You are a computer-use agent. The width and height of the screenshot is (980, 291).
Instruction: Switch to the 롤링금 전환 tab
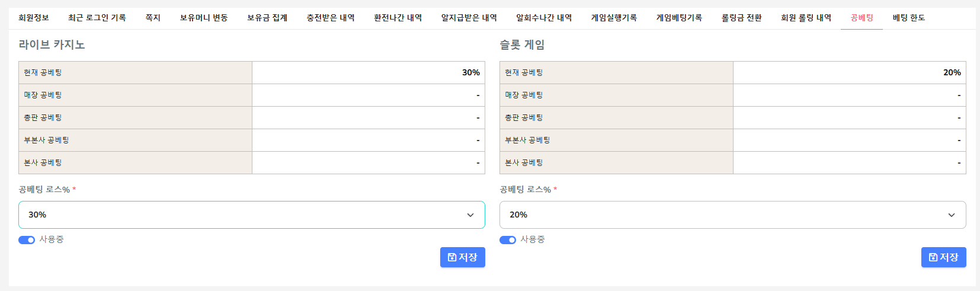[x=741, y=18]
